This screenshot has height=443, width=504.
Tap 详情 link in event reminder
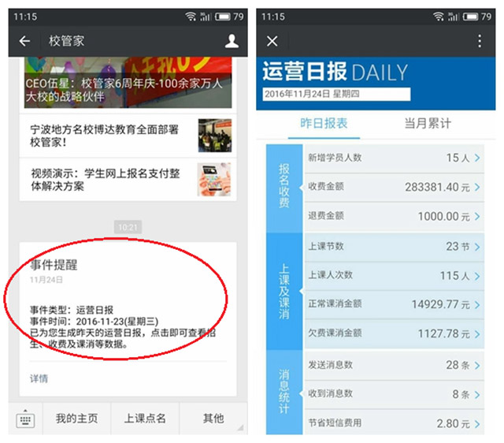39,378
